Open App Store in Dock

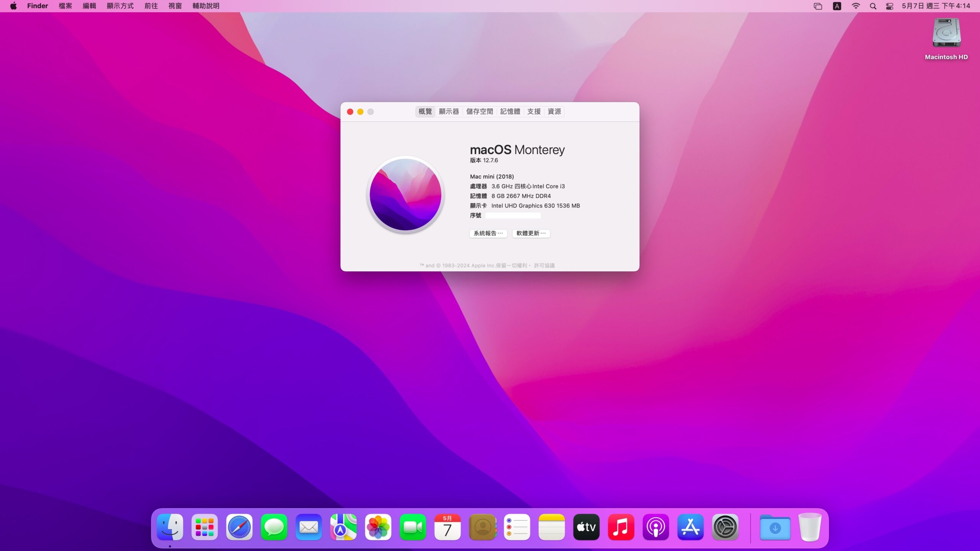(x=691, y=527)
